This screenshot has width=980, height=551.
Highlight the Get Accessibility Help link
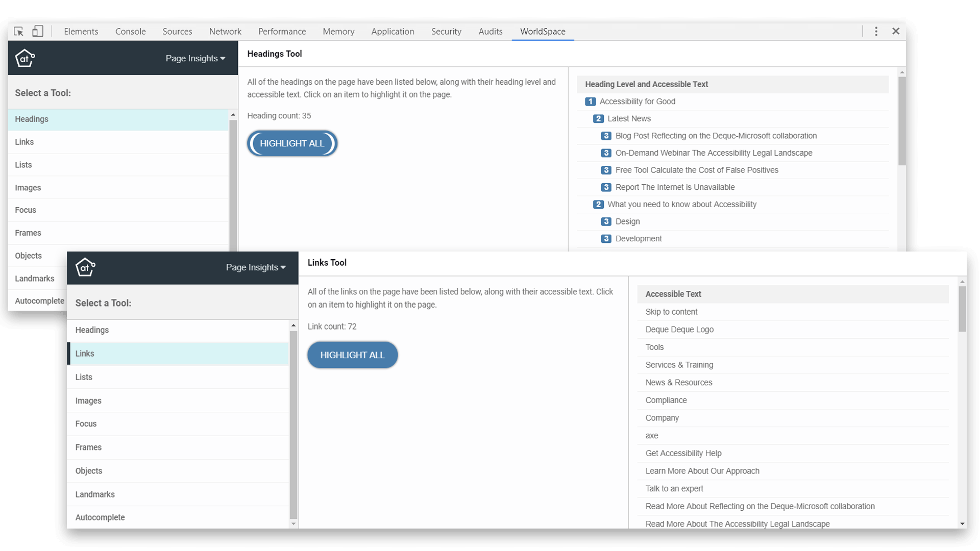[x=793, y=454]
